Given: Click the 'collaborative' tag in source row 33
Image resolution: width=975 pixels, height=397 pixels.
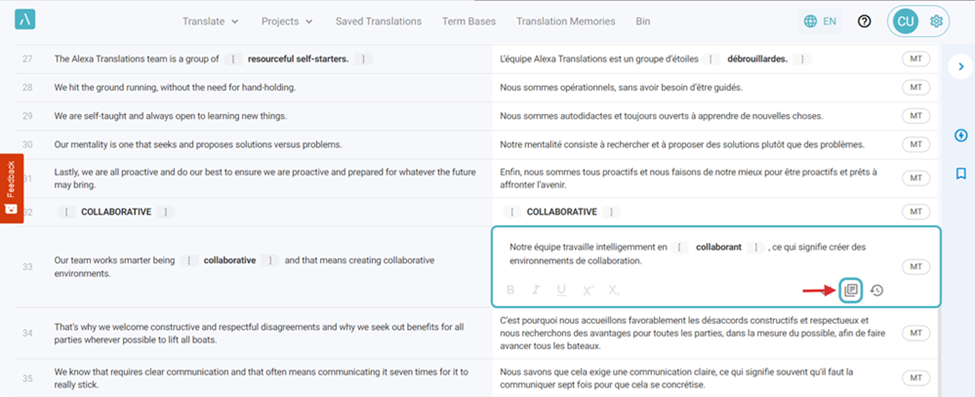Looking at the screenshot, I should (229, 261).
